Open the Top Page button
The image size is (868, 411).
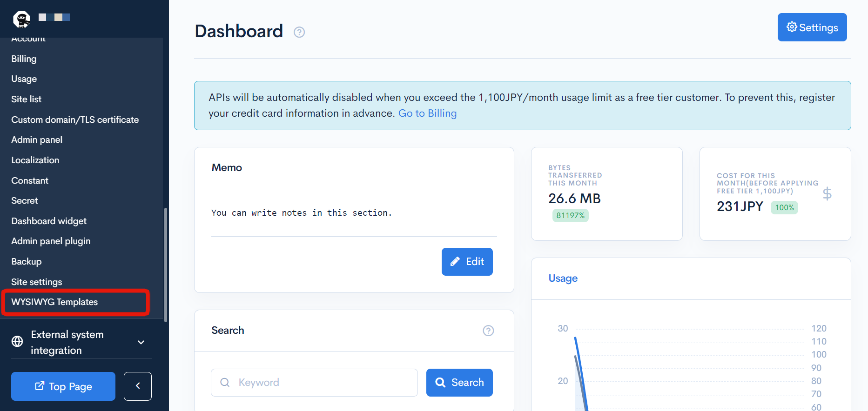tap(63, 386)
